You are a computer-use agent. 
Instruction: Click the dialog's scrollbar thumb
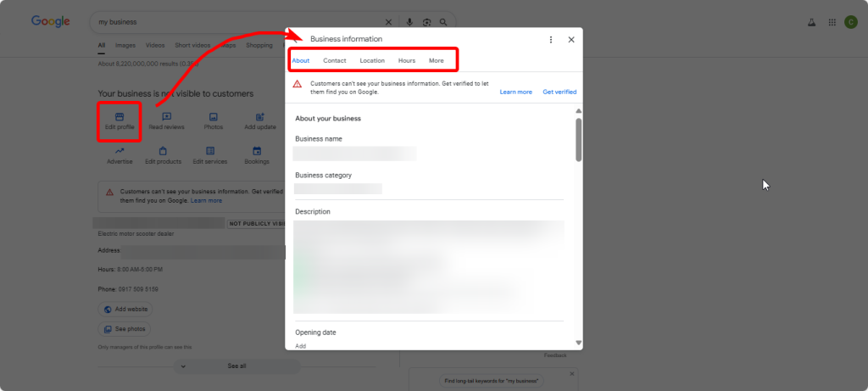tap(578, 140)
